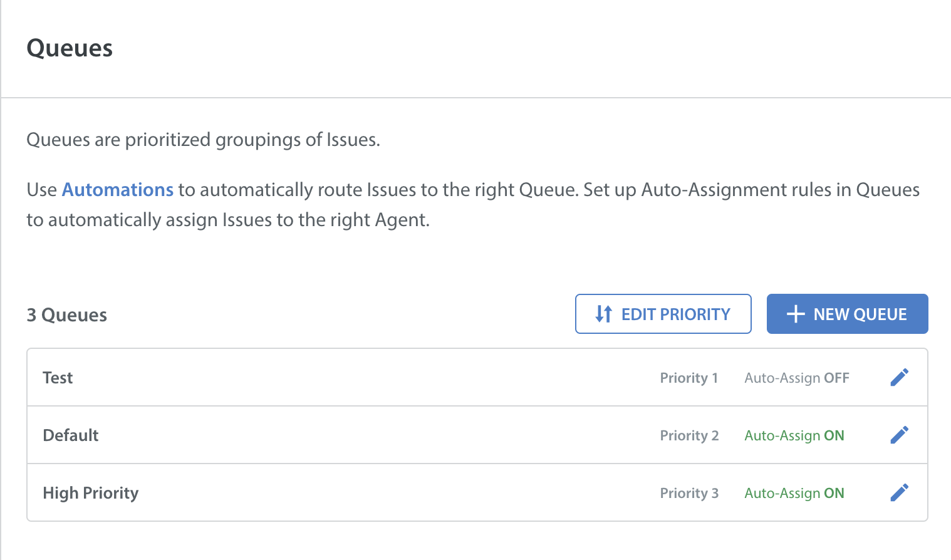Open the Automations link
Image resolution: width=951 pixels, height=560 pixels.
pos(118,190)
